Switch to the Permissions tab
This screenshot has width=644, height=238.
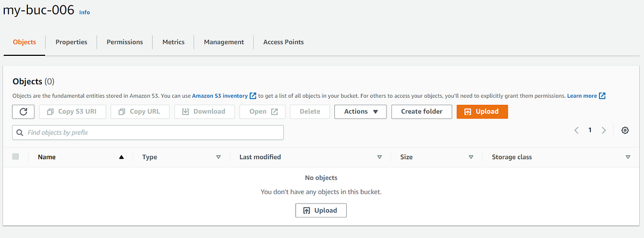tap(125, 42)
